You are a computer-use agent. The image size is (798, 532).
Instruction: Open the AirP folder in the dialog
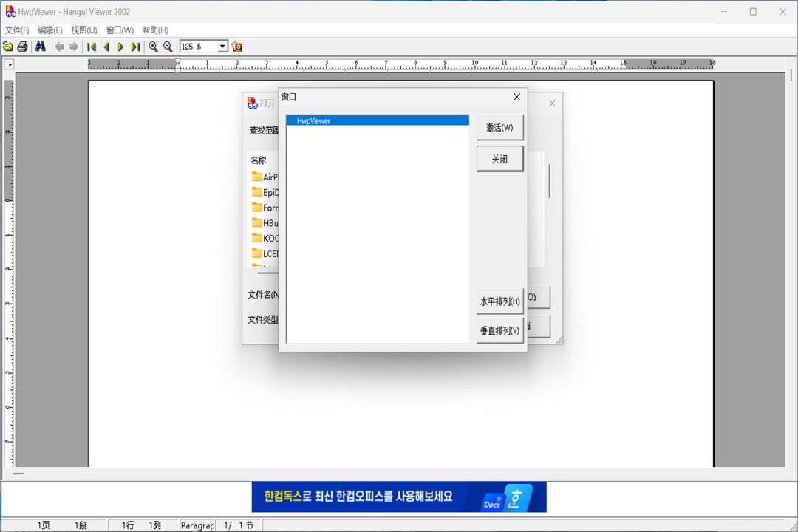coord(266,177)
